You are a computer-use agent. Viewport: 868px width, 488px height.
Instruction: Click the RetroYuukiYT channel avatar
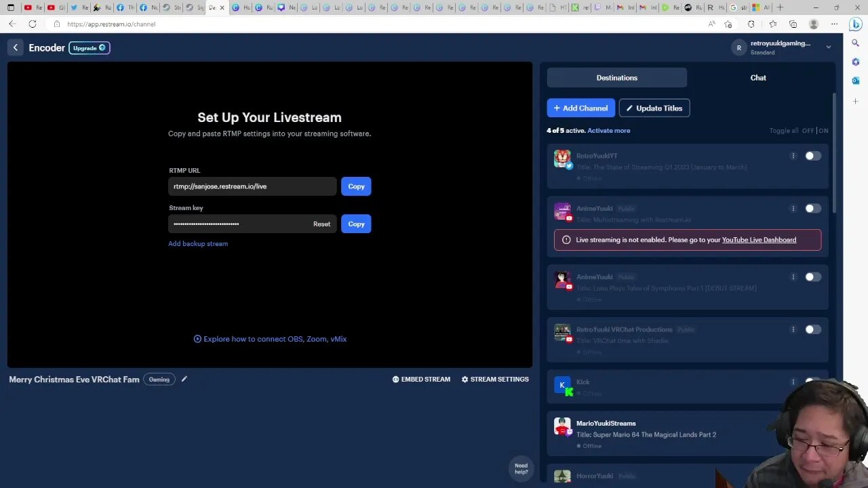click(562, 158)
